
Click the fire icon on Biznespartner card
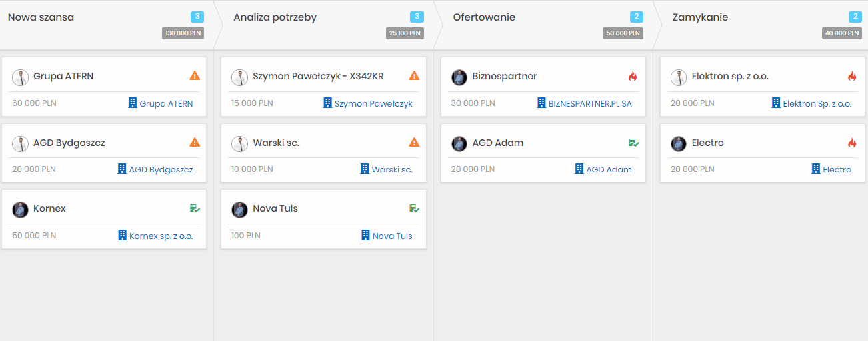[x=633, y=77]
